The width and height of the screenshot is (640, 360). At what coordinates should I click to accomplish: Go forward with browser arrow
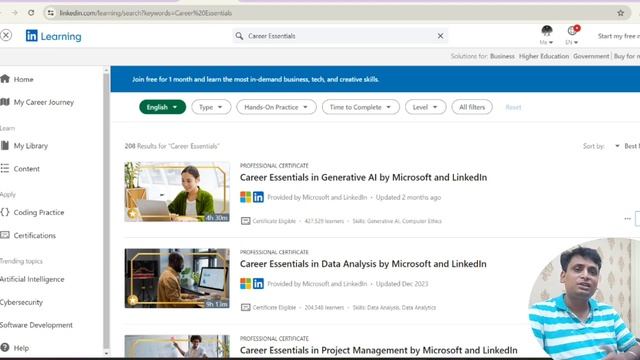(15, 13)
